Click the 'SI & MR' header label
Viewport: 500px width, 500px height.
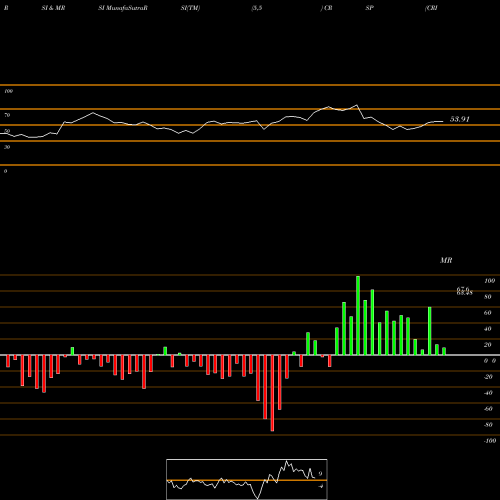(x=53, y=8)
